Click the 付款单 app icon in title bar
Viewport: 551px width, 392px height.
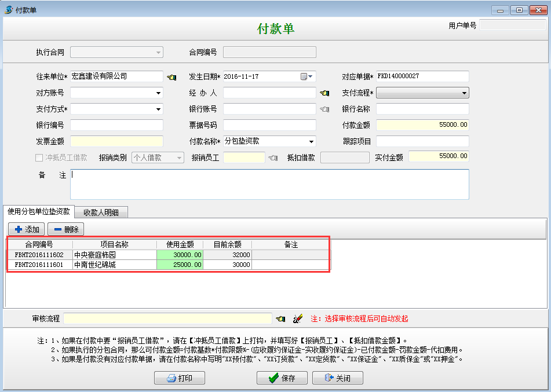coord(9,10)
